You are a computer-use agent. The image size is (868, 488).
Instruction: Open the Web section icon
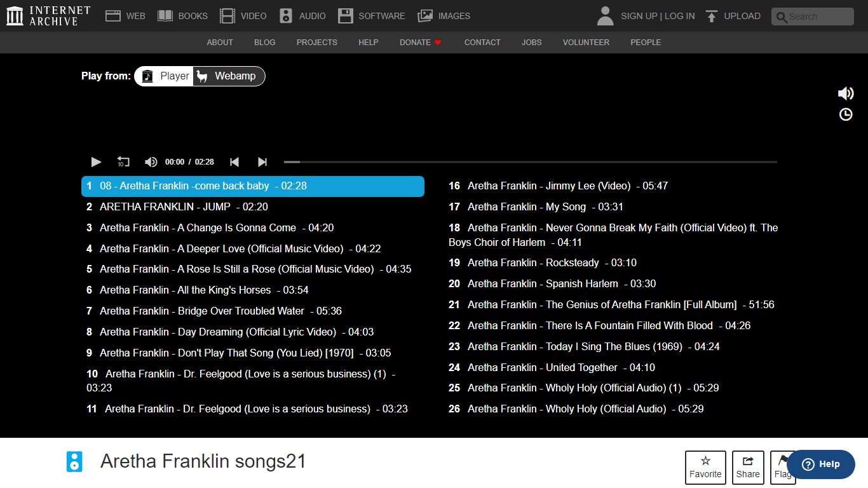click(x=113, y=16)
